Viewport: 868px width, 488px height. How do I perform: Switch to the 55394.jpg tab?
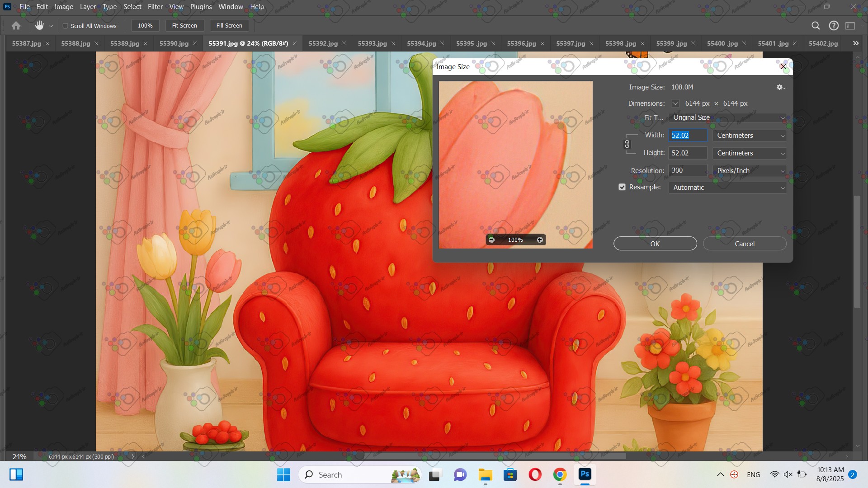point(421,43)
